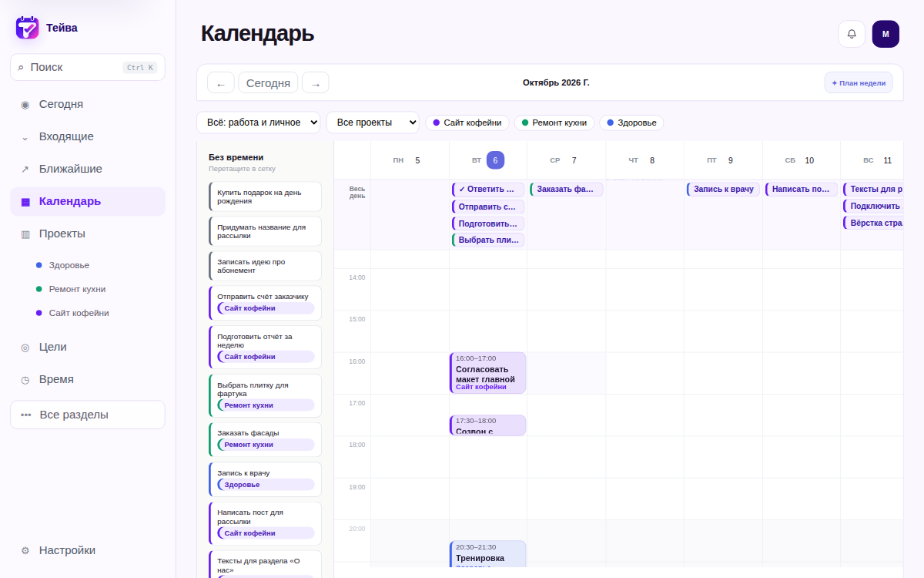
Task: Open Tuesday's Подготовить… all-day task
Action: (x=488, y=223)
